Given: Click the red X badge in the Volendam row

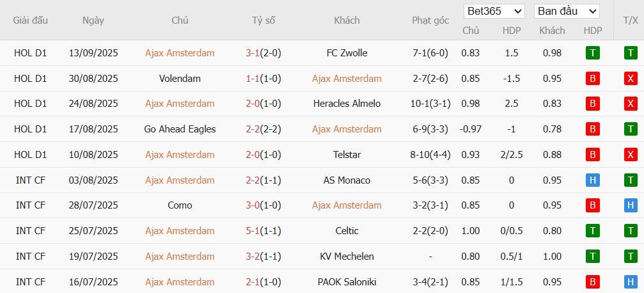Looking at the screenshot, I should click(x=631, y=79).
